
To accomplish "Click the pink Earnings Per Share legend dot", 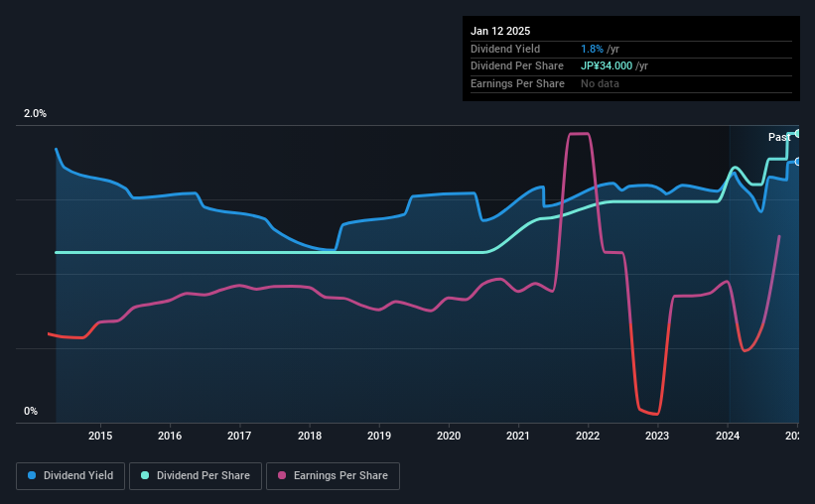I will tap(282, 475).
